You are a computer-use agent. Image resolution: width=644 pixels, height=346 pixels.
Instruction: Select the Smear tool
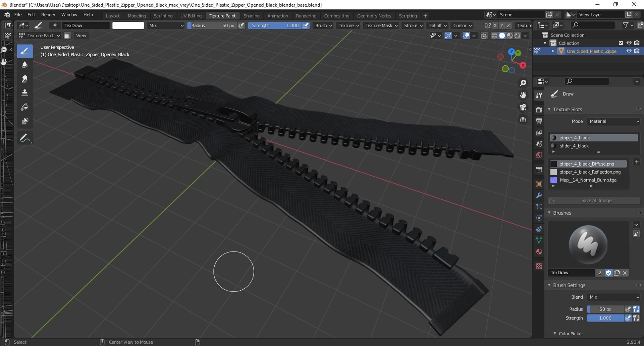[x=25, y=79]
